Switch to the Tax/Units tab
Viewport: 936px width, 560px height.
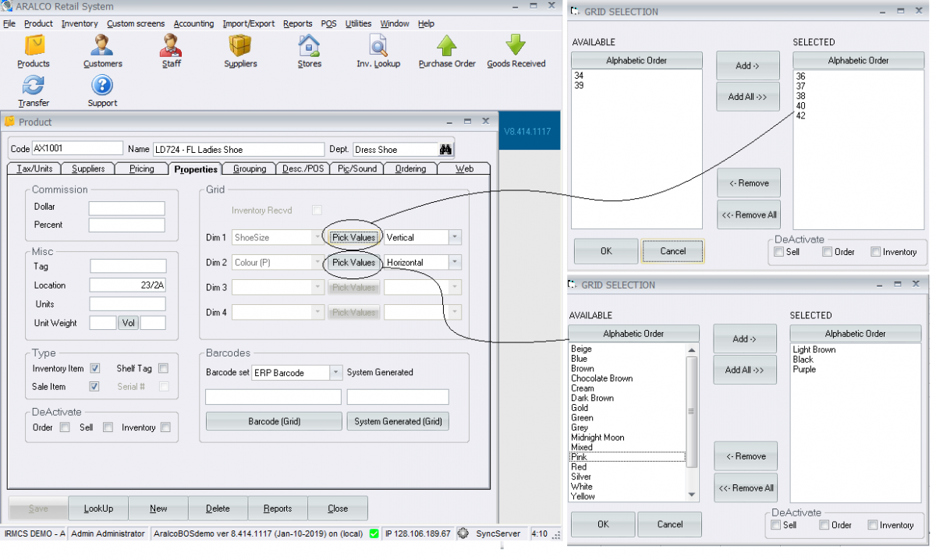coord(34,168)
